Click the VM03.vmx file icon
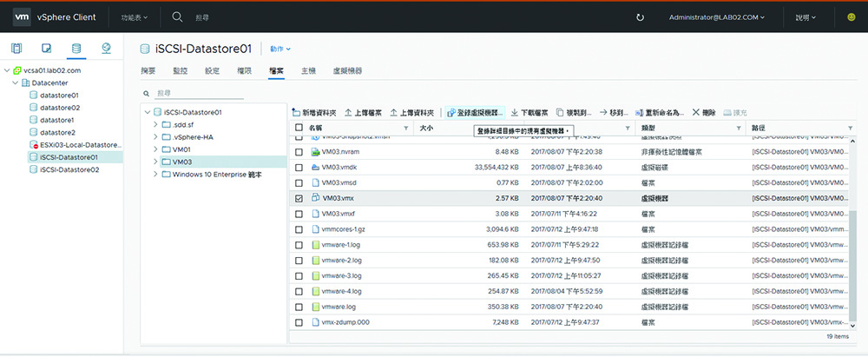The image size is (868, 357). click(316, 197)
